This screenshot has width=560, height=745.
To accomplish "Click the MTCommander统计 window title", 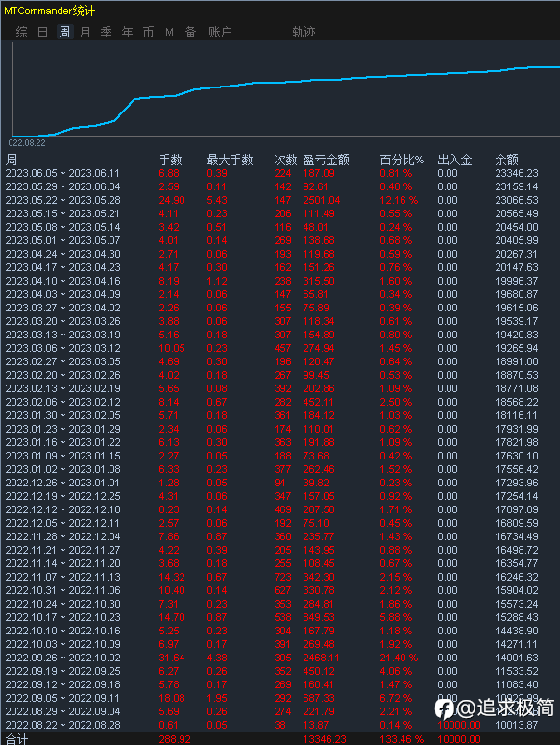I will [x=49, y=11].
